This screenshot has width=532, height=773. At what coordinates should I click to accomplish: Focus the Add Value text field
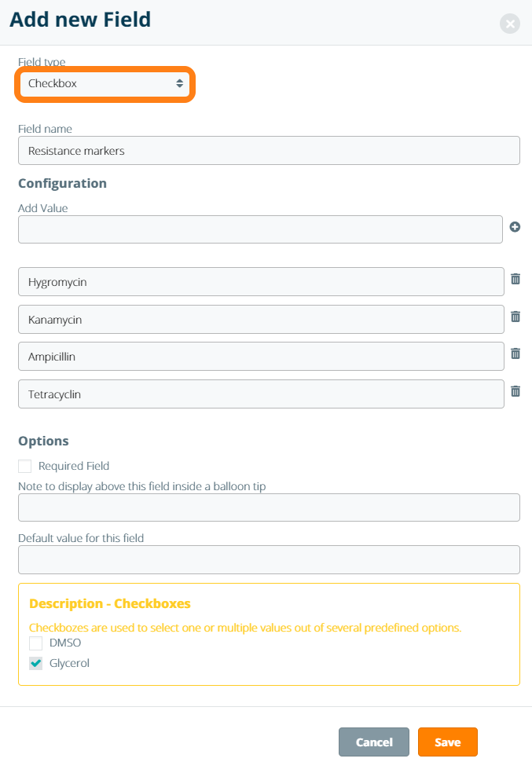pos(260,229)
